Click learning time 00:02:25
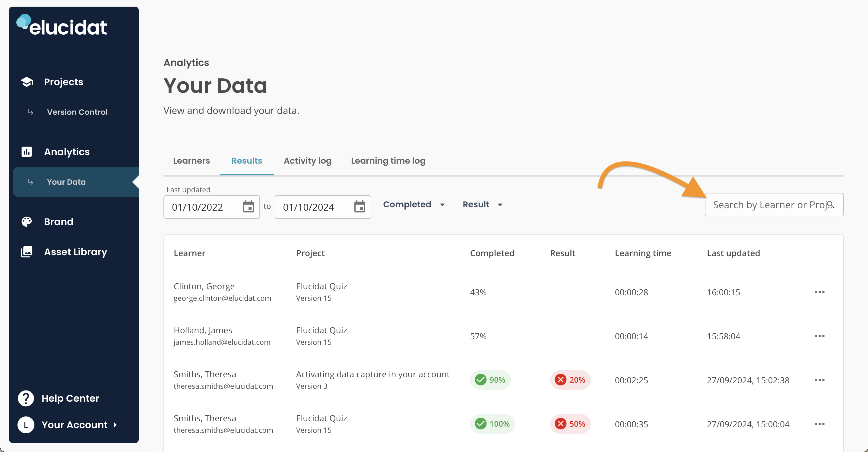 point(631,380)
